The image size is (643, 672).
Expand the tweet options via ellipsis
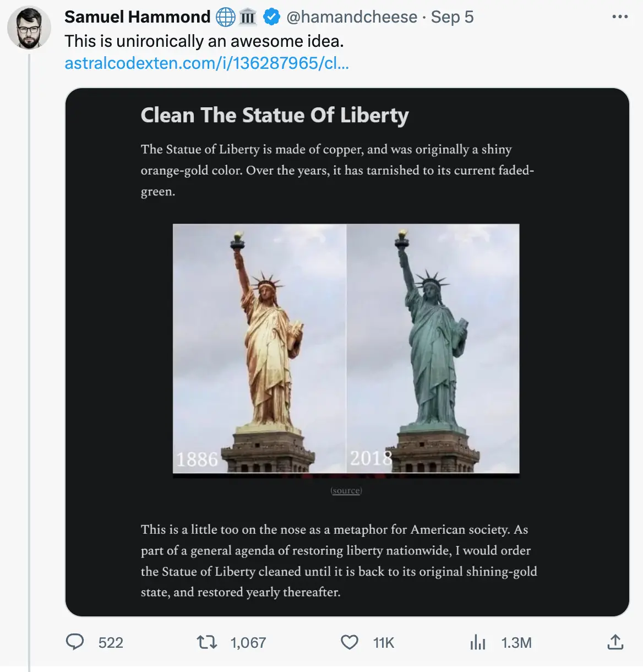[x=621, y=17]
